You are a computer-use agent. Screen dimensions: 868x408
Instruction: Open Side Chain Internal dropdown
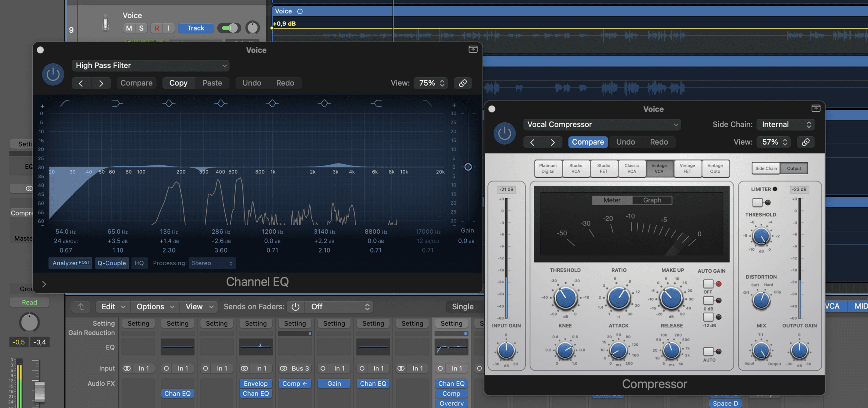click(x=786, y=125)
